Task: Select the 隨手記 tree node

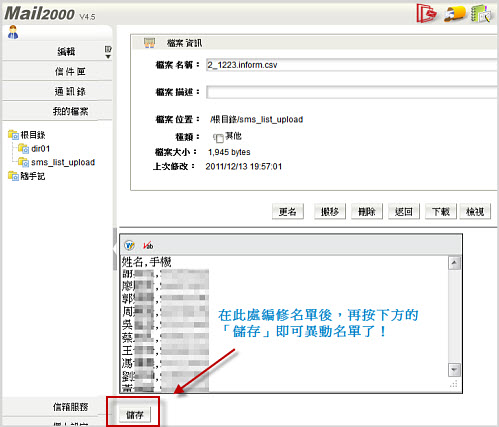Action: pos(33,176)
